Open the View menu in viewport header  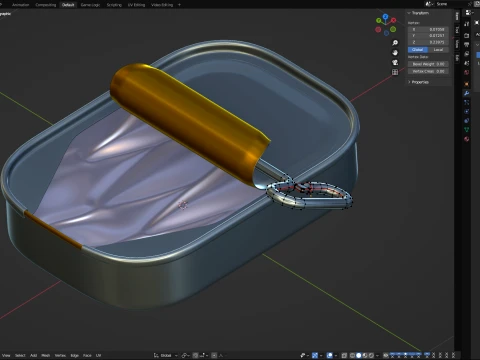(x=6, y=355)
